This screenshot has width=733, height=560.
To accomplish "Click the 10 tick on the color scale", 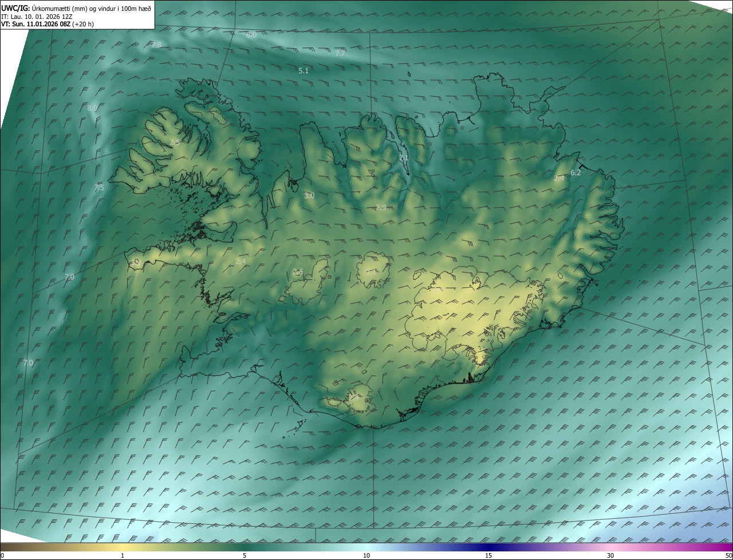I will click(366, 555).
